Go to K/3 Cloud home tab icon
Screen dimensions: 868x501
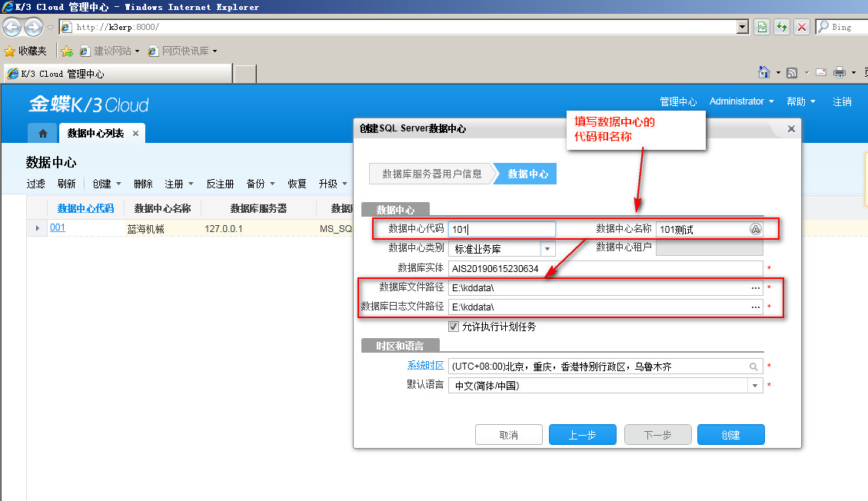[x=42, y=133]
